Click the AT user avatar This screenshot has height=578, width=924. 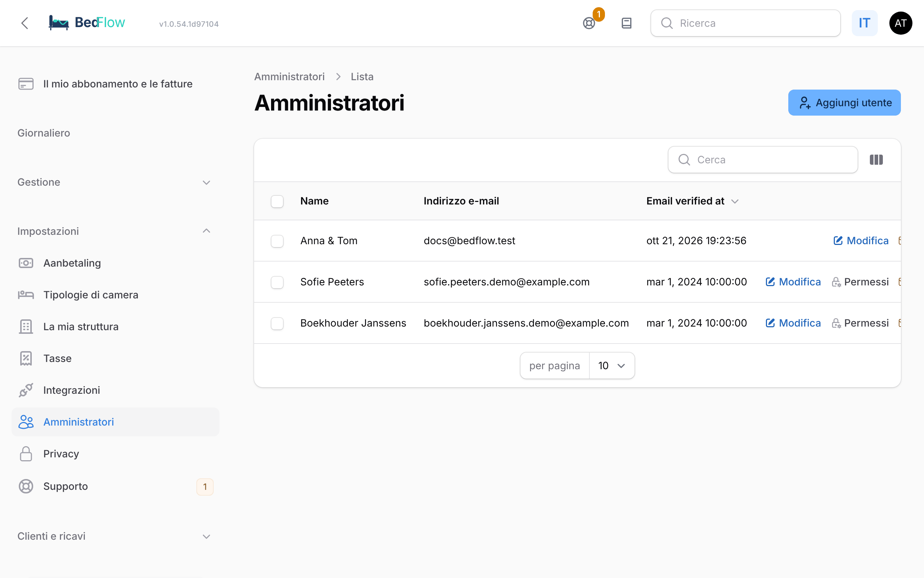click(x=900, y=23)
